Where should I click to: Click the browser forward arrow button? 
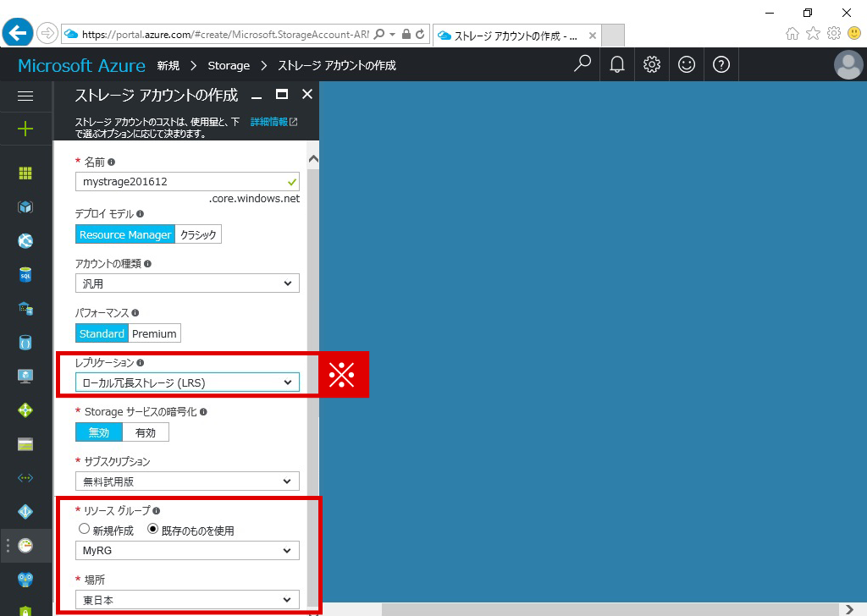47,33
